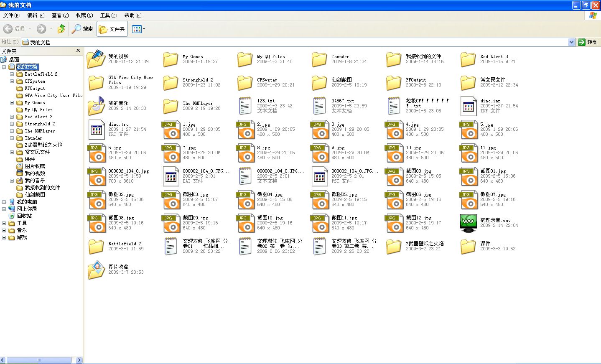Collapse the 我的文档 tree node

pyautogui.click(x=4, y=67)
